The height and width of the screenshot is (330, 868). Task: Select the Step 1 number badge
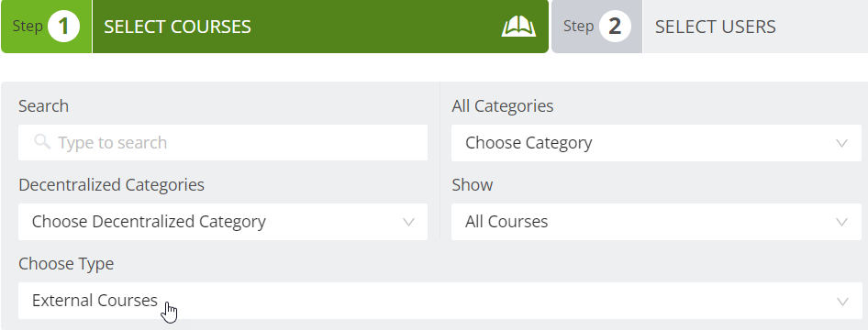click(x=63, y=26)
